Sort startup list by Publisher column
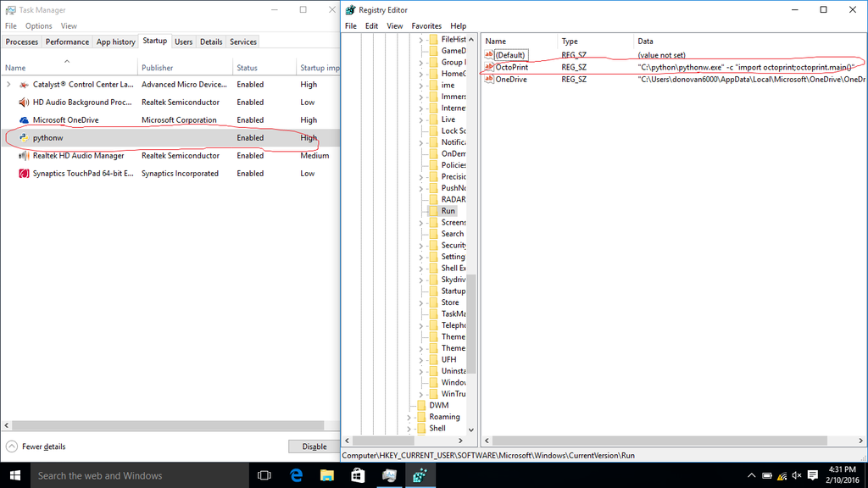Screen dimensions: 868x488 coord(185,68)
